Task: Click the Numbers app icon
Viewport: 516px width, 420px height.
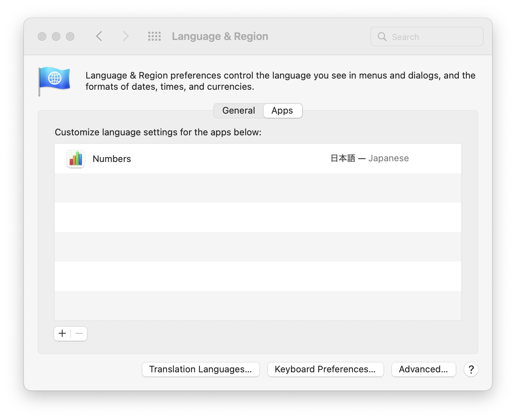Action: [76, 158]
